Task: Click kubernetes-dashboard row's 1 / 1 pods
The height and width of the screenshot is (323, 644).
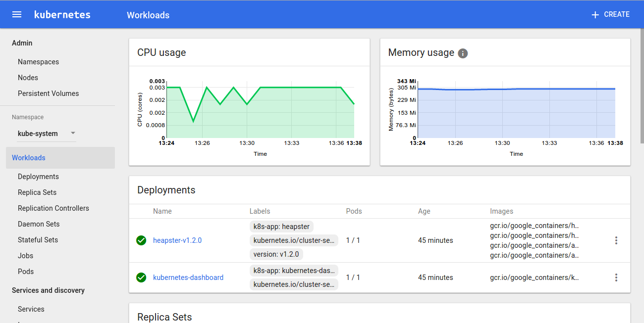Action: (353, 277)
